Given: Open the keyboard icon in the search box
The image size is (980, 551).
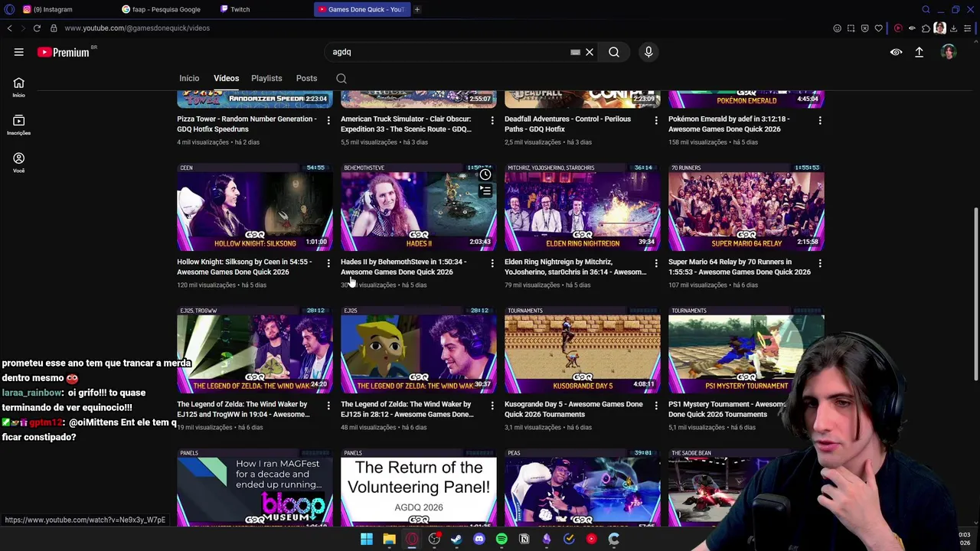Looking at the screenshot, I should [x=575, y=52].
